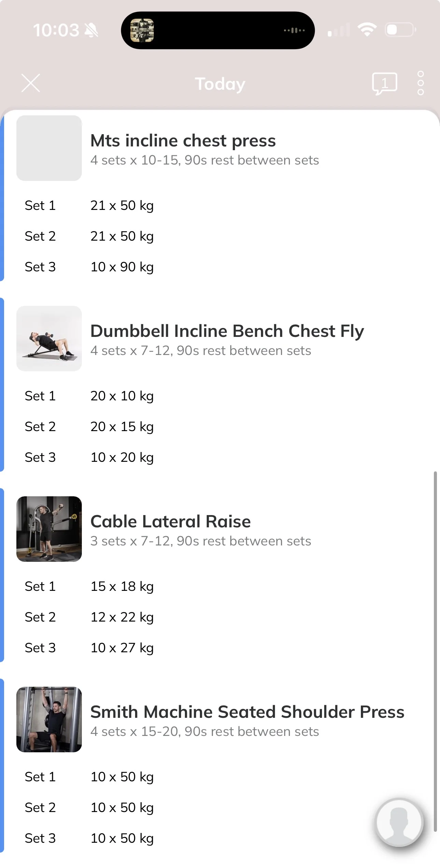Open the Mts incline chest press exercise
This screenshot has width=440, height=868.
183,141
